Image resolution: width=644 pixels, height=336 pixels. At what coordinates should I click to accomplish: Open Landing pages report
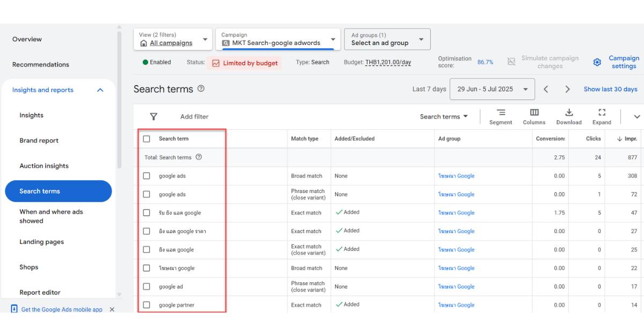41,242
